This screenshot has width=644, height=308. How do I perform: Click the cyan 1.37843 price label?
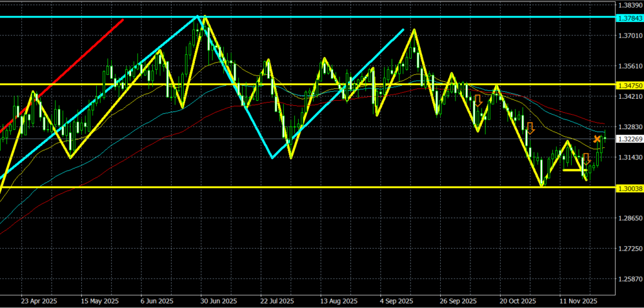point(630,17)
